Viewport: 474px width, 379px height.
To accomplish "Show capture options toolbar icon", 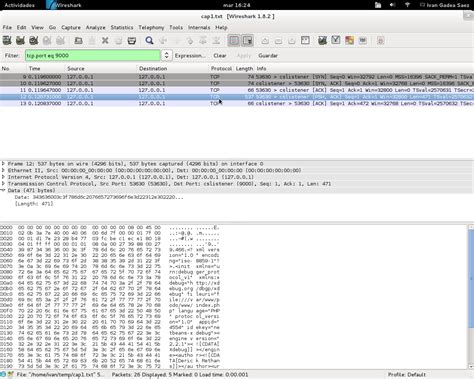I will pos(20,41).
